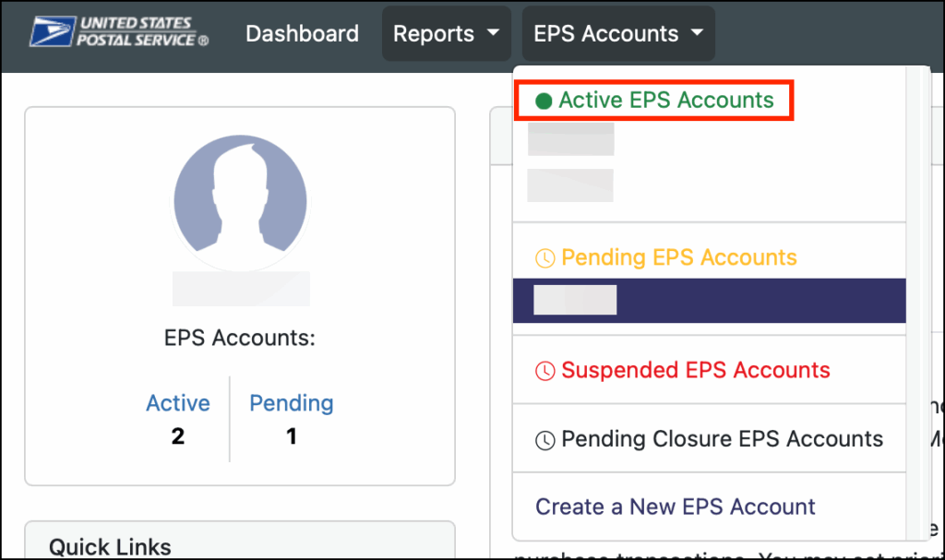This screenshot has height=560, width=945.
Task: Click Create a New EPS Account
Action: tap(675, 506)
